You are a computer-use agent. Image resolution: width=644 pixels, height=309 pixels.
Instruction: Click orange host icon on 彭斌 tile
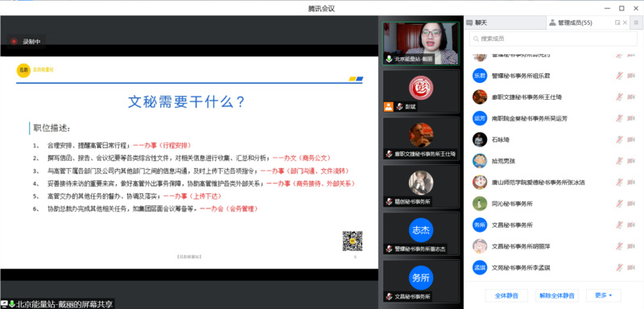[x=389, y=107]
